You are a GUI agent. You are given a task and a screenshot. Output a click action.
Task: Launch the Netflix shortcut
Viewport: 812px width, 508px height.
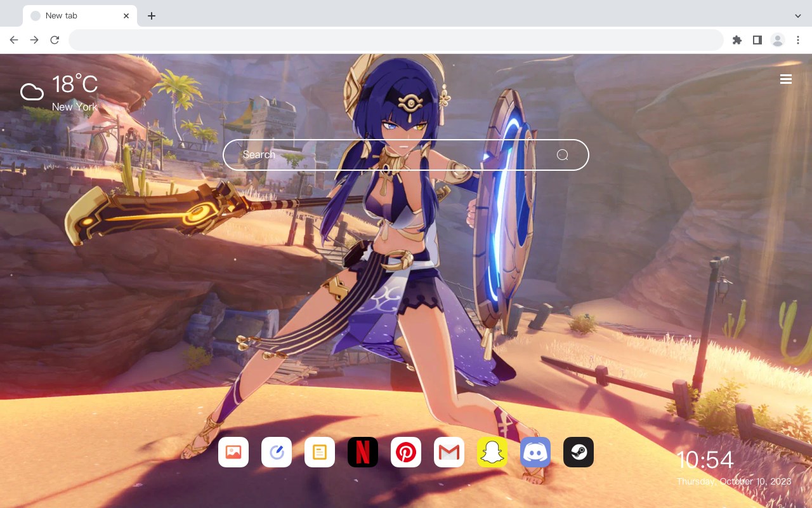pyautogui.click(x=363, y=452)
